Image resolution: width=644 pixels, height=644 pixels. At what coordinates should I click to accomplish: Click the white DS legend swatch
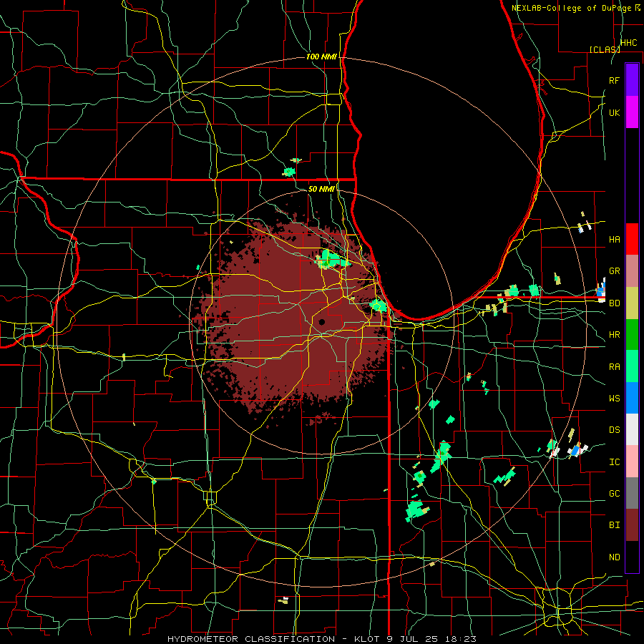[632, 429]
